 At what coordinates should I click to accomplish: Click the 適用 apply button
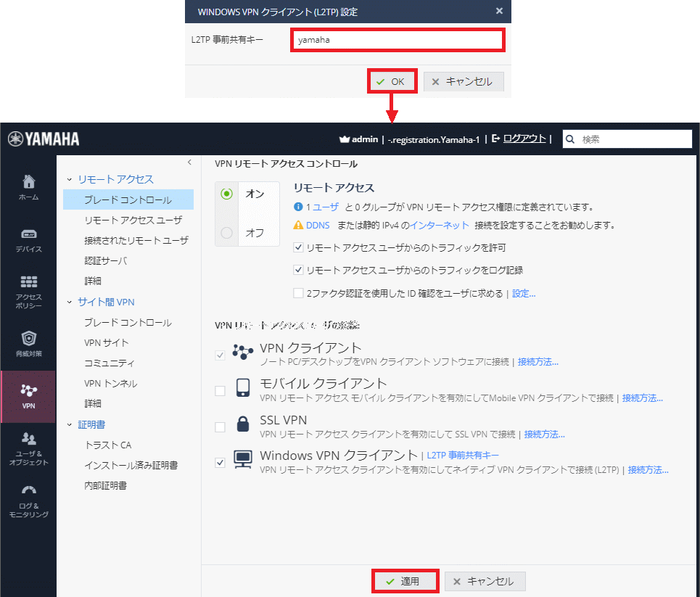(x=405, y=582)
